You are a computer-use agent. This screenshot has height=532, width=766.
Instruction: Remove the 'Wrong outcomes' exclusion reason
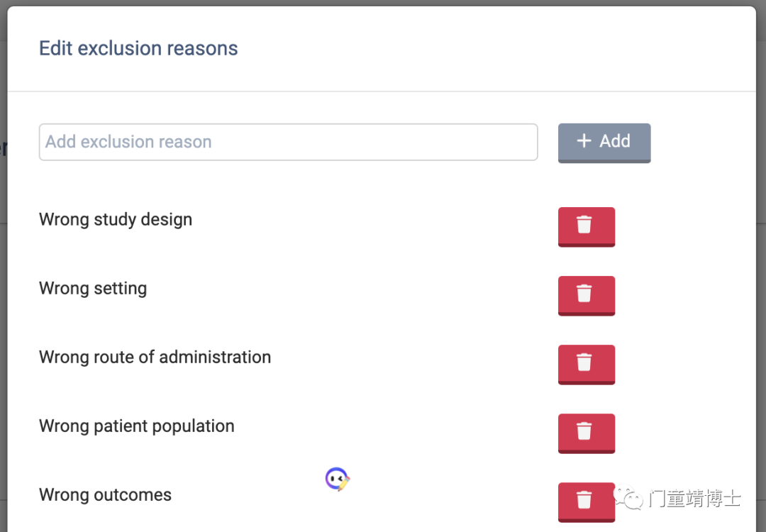point(586,501)
